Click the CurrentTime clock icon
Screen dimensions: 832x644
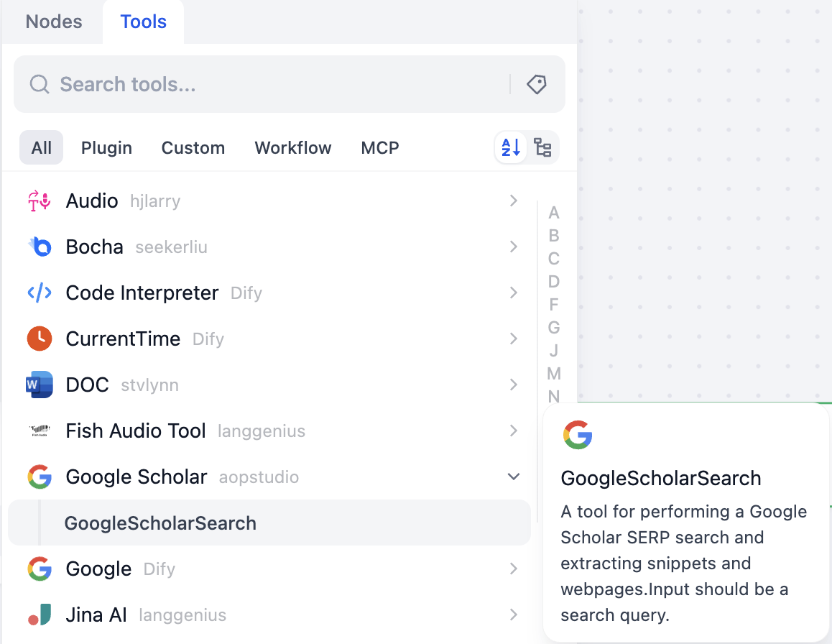point(40,339)
